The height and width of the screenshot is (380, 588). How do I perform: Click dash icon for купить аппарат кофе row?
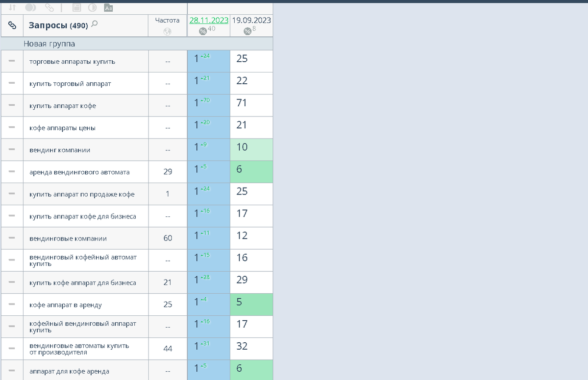pyautogui.click(x=12, y=105)
